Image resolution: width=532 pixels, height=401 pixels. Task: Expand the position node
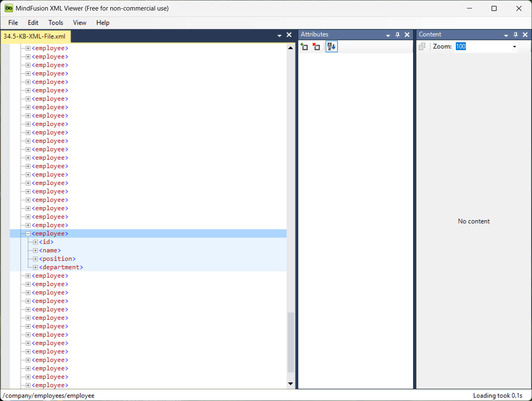[x=35, y=259]
